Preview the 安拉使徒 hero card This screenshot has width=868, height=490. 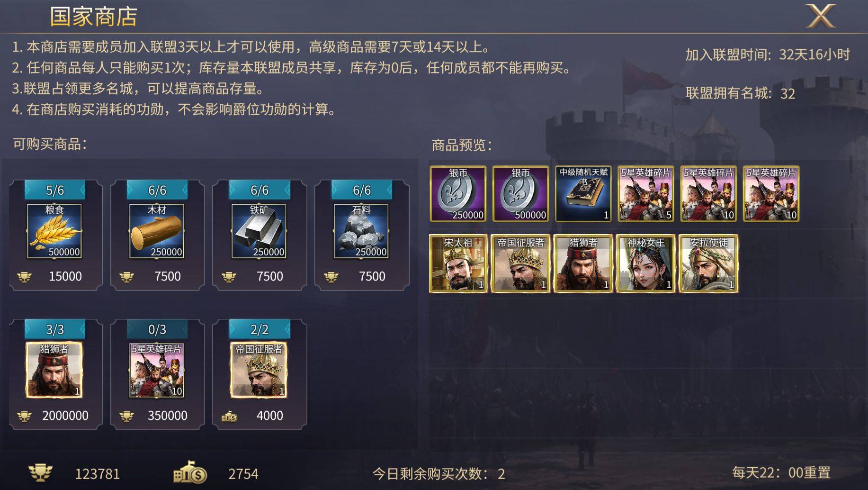[708, 263]
